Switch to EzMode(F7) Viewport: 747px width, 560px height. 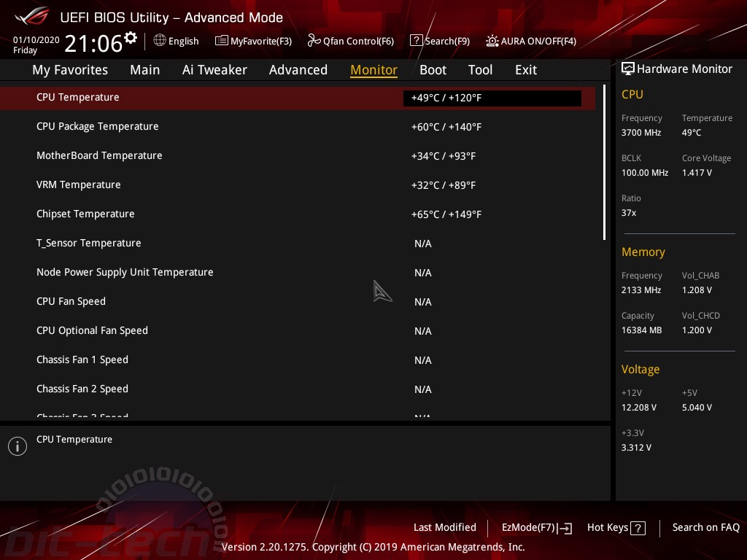tap(528, 527)
